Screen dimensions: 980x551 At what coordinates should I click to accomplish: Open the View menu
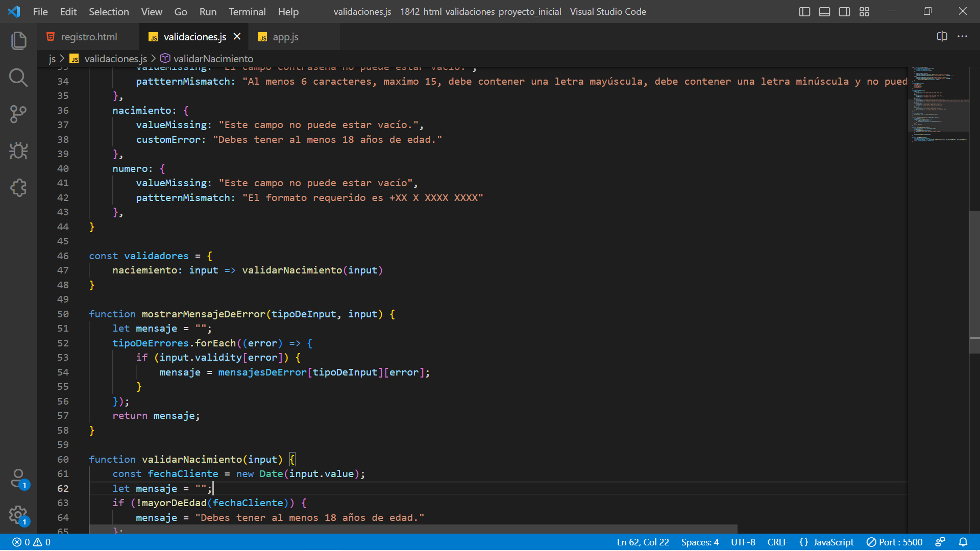click(x=152, y=12)
